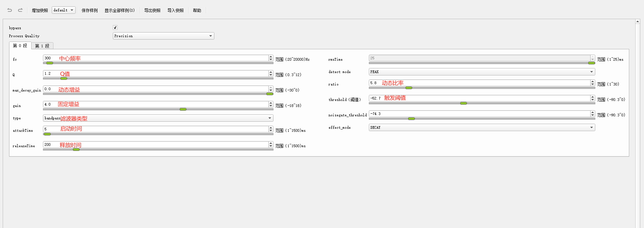Click the 导出快照 button
This screenshot has height=228, width=644.
point(153,10)
